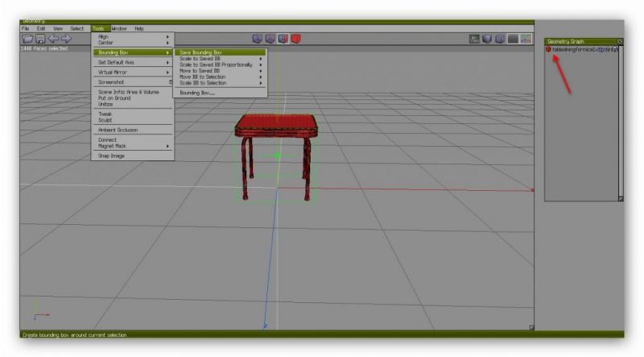Toggle the leftmost icon of right toolbar group
This screenshot has height=357, width=644.
click(475, 38)
